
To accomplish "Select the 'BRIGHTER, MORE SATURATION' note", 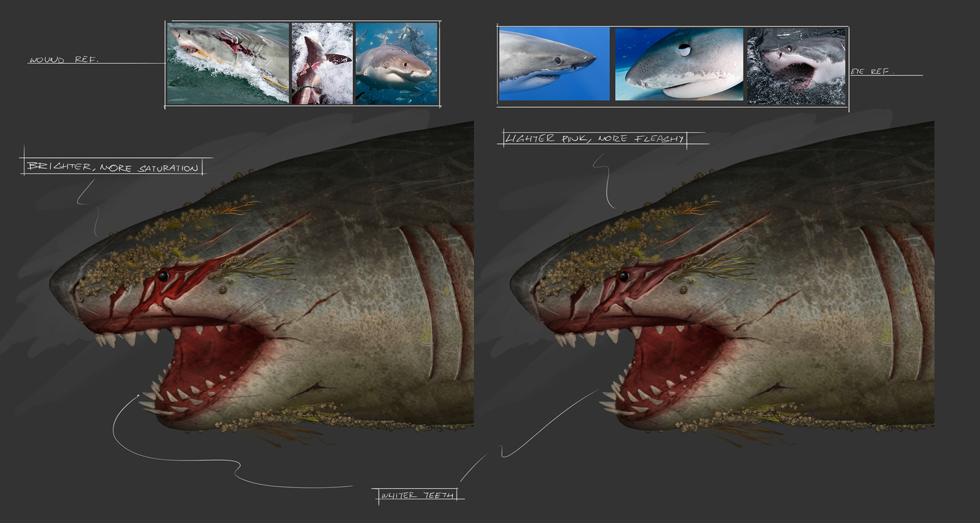I will point(113,167).
